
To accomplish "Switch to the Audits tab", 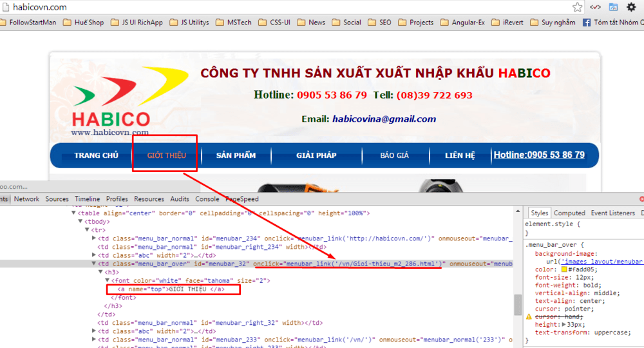I will [x=180, y=199].
